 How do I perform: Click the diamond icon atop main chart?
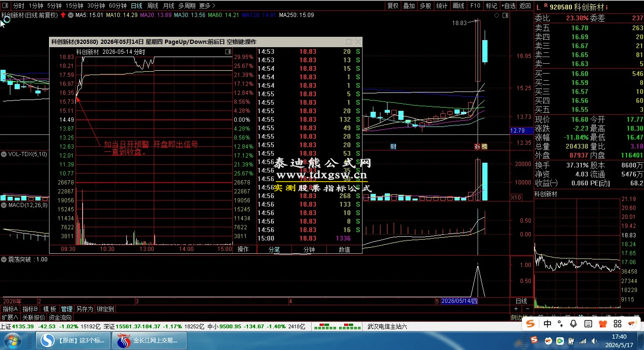click(x=496, y=16)
